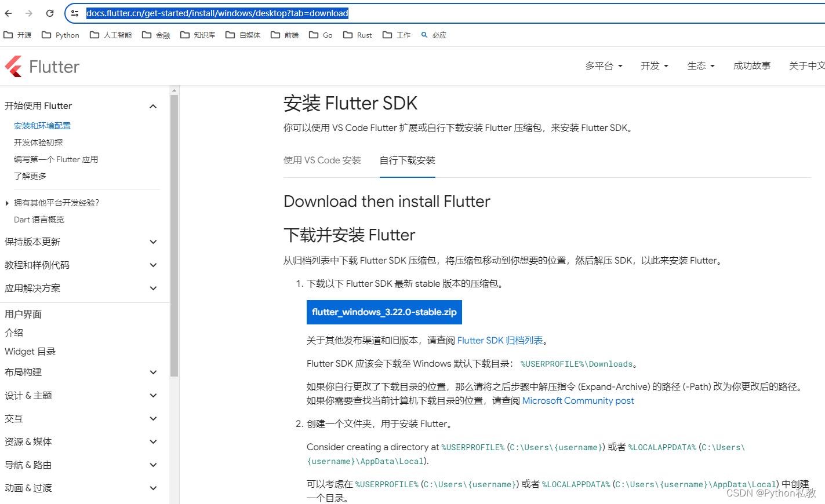Click the Flutter logo to go home
This screenshot has height=504, width=825.
pyautogui.click(x=42, y=67)
